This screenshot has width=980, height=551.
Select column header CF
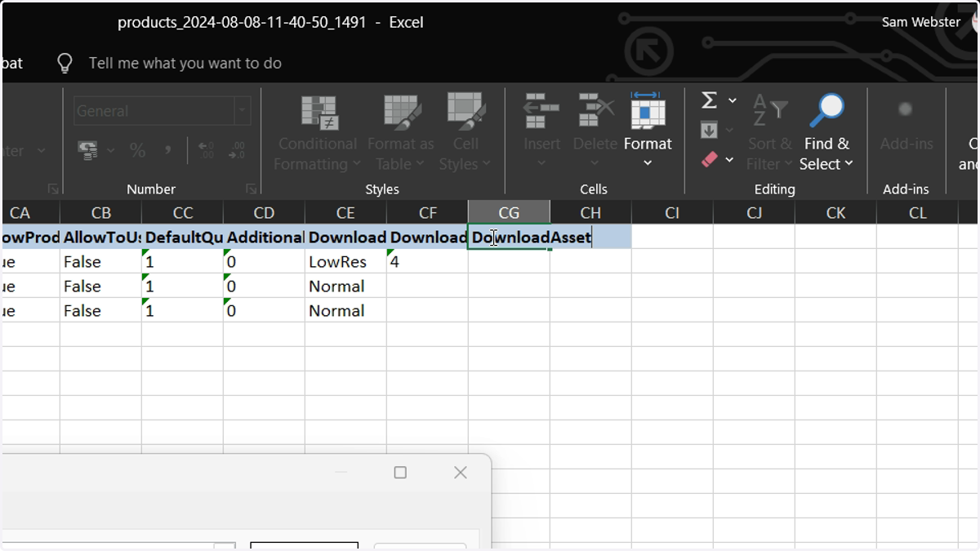pyautogui.click(x=427, y=213)
